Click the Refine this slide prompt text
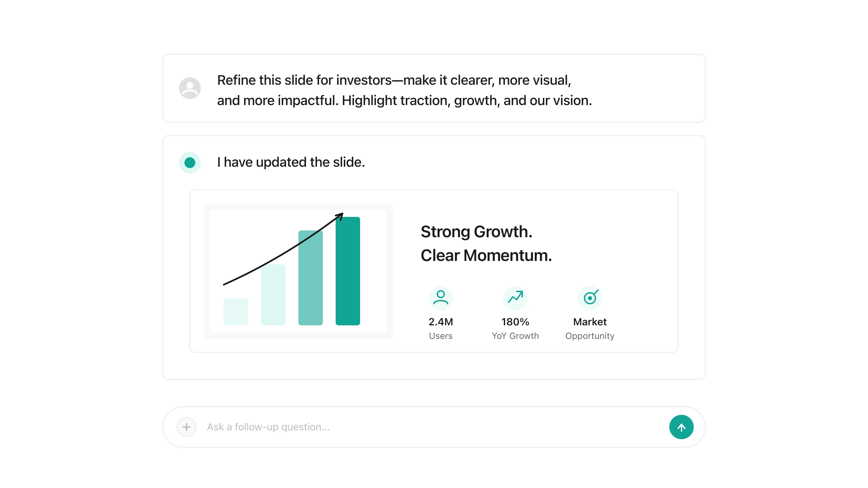The width and height of the screenshot is (868, 488). (x=405, y=90)
